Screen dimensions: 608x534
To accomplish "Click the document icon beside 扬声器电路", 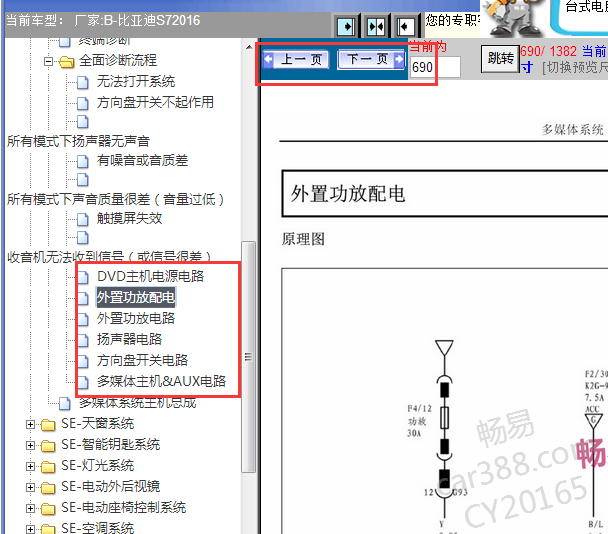I will pyautogui.click(x=83, y=340).
